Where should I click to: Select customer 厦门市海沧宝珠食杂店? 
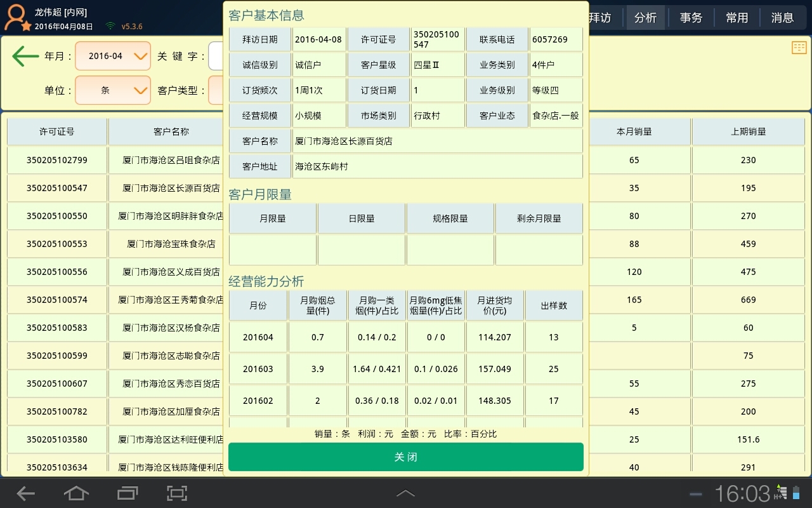171,244
